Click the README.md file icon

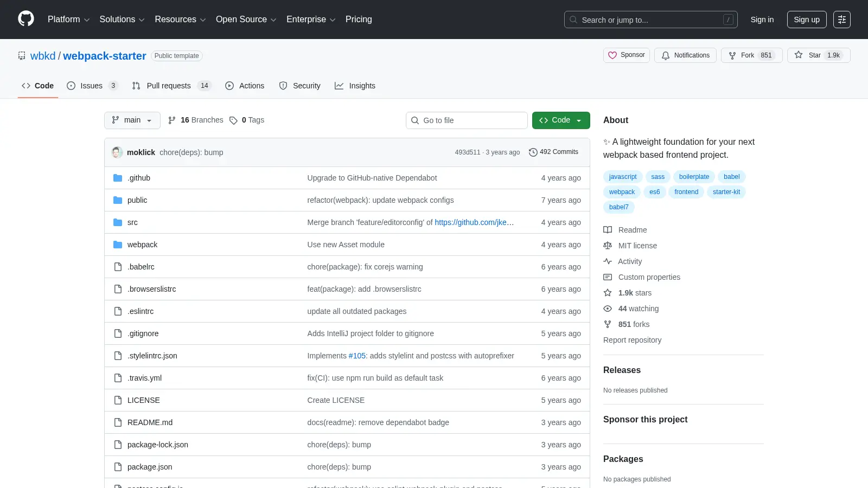(118, 422)
